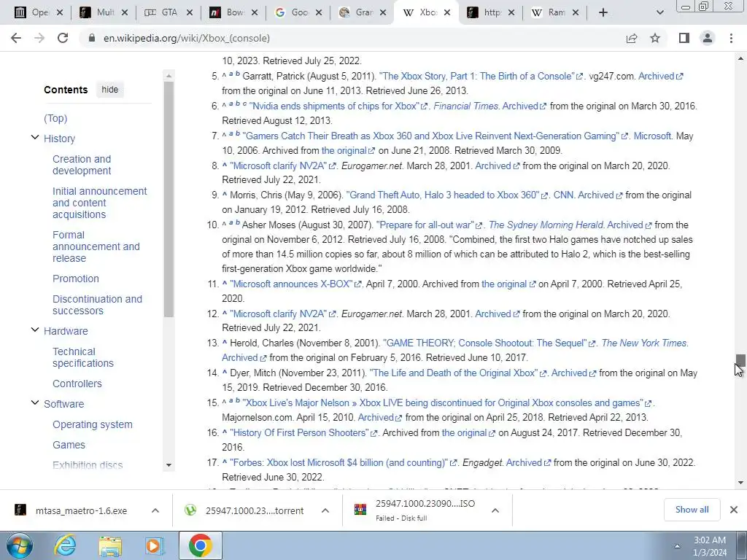Launch Internet Explorer from taskbar
This screenshot has height=560, width=747.
coord(65,546)
